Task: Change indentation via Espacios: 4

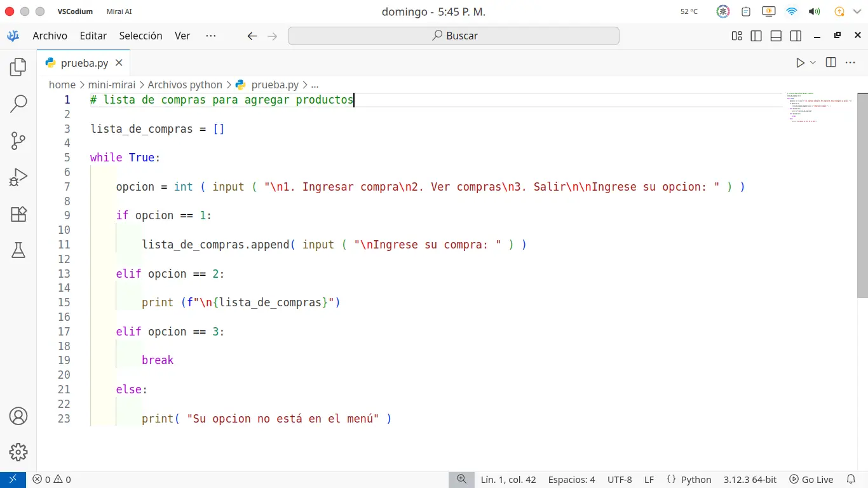Action: click(x=572, y=480)
